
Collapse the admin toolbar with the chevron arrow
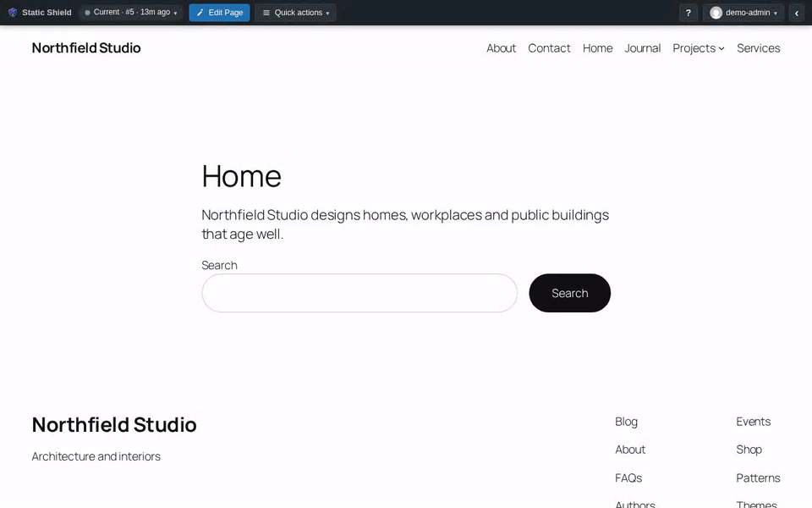click(x=797, y=13)
